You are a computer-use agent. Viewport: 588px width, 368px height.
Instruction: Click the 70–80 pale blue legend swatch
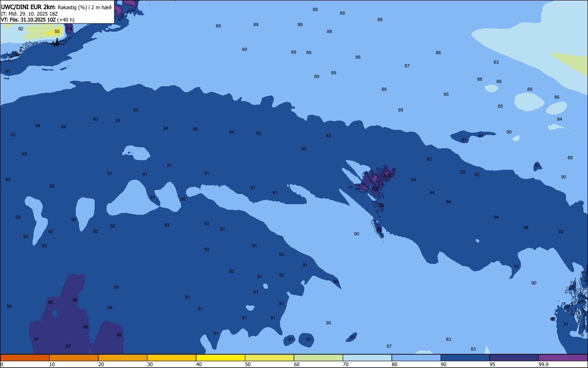(x=367, y=357)
